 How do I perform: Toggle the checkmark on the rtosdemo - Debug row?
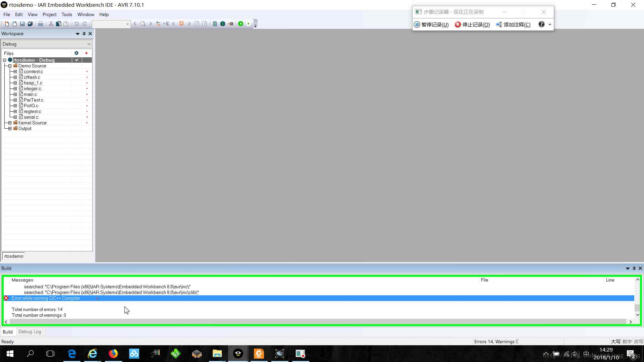point(77,60)
